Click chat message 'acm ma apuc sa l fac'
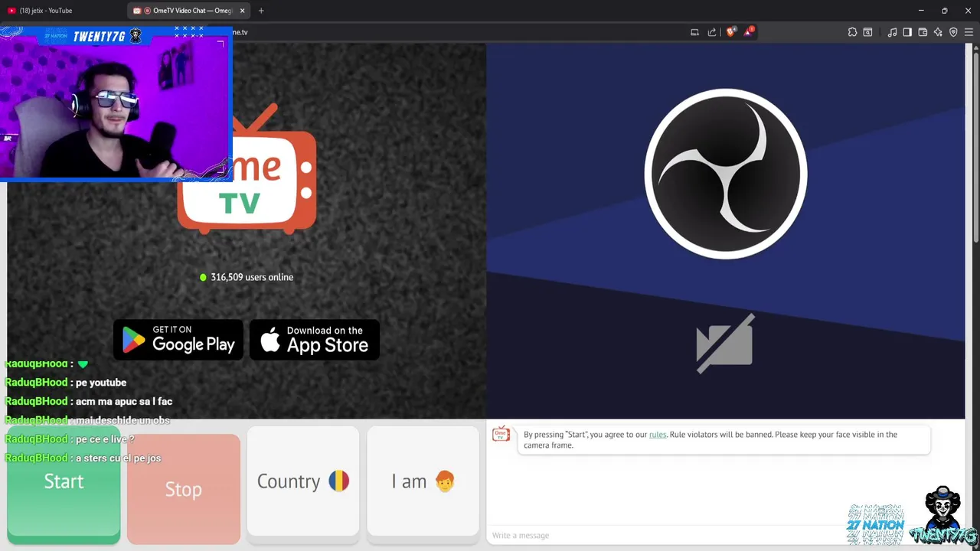 pos(124,401)
